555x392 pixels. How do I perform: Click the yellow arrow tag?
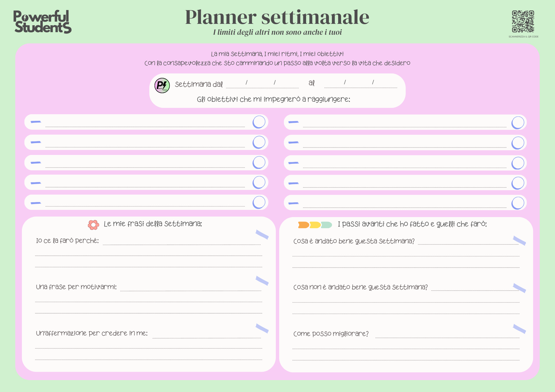315,225
